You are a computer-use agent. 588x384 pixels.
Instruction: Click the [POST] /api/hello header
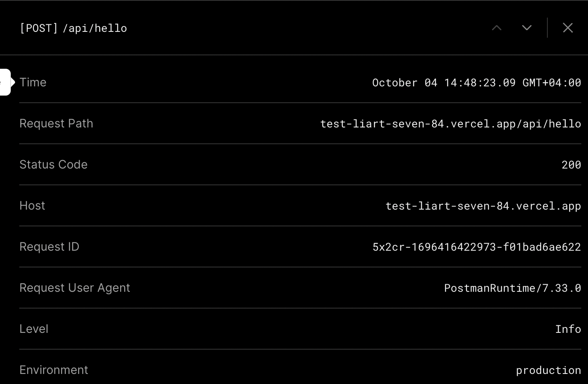point(73,28)
